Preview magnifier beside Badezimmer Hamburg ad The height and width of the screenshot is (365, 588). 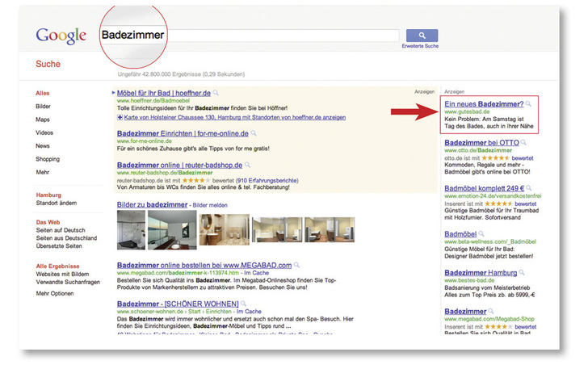click(x=522, y=272)
